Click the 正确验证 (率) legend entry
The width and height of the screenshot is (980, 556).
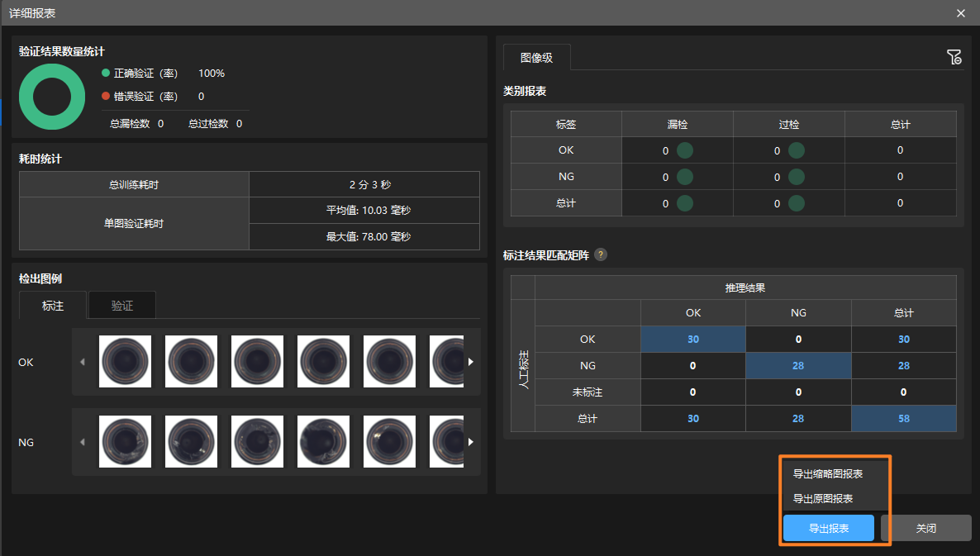pyautogui.click(x=140, y=73)
